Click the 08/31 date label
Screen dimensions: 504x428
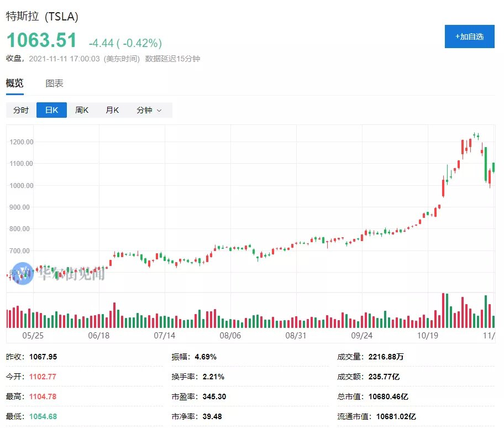pyautogui.click(x=296, y=336)
